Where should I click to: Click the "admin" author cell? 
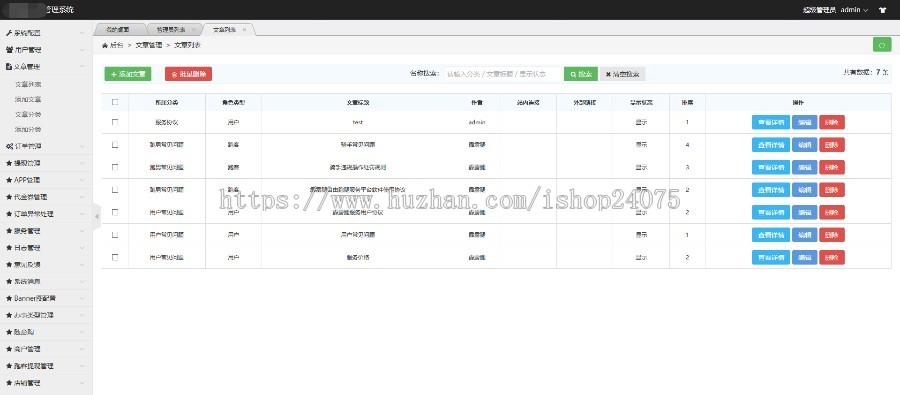pos(476,122)
